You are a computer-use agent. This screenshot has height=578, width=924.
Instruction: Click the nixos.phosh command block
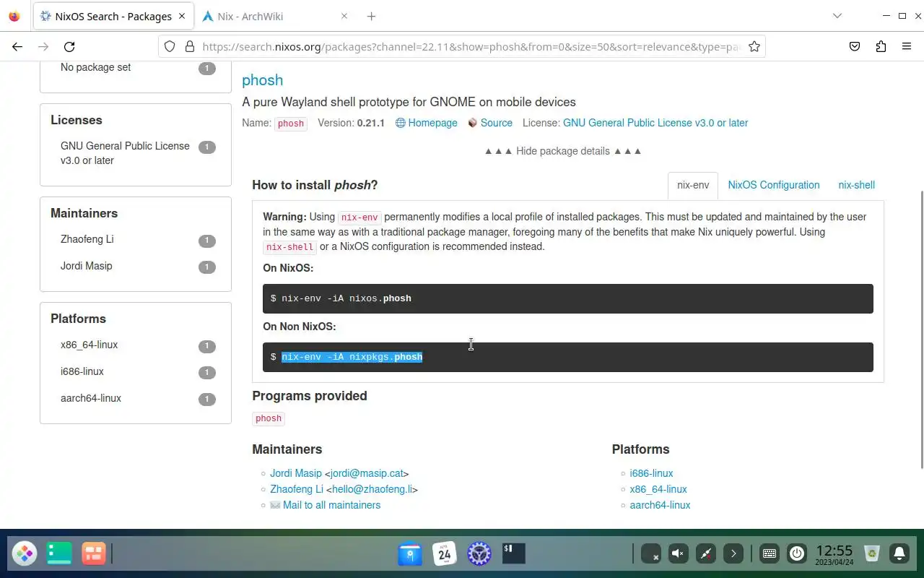(x=568, y=298)
